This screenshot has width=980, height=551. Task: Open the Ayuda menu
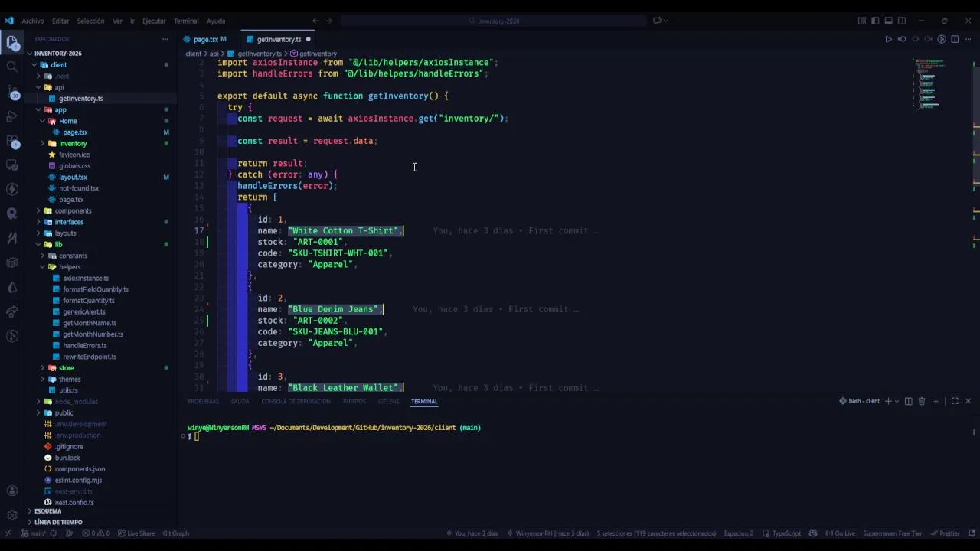coord(216,21)
